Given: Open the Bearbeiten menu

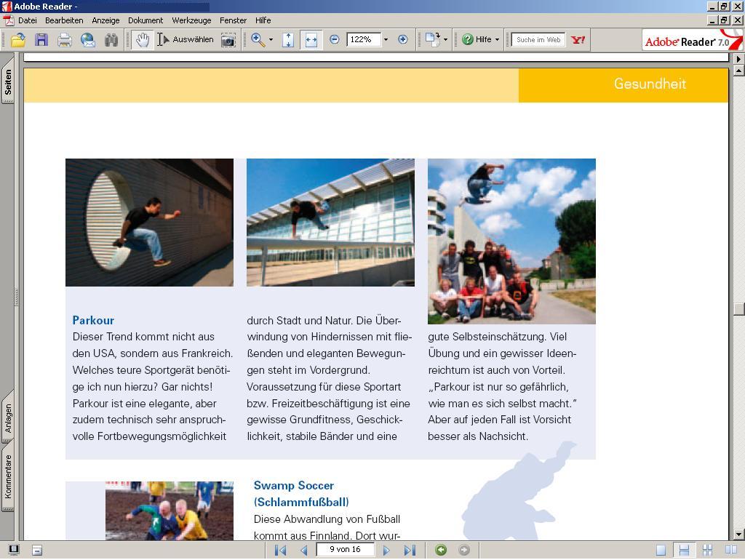Looking at the screenshot, I should click(x=64, y=20).
